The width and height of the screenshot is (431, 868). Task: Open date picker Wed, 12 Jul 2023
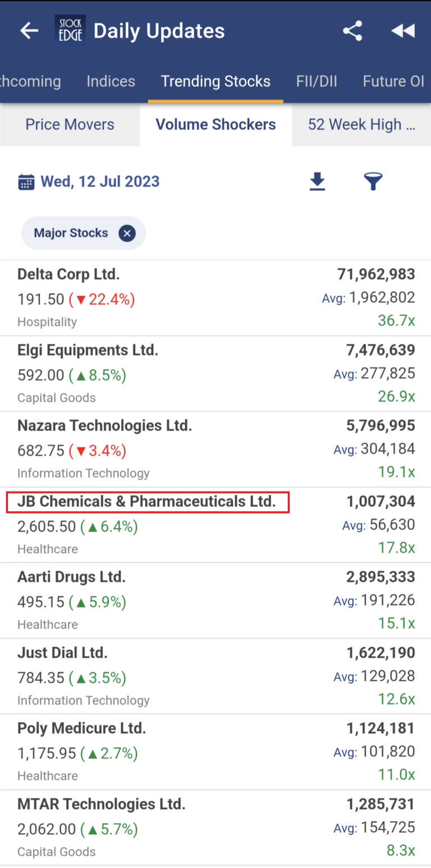pyautogui.click(x=100, y=182)
